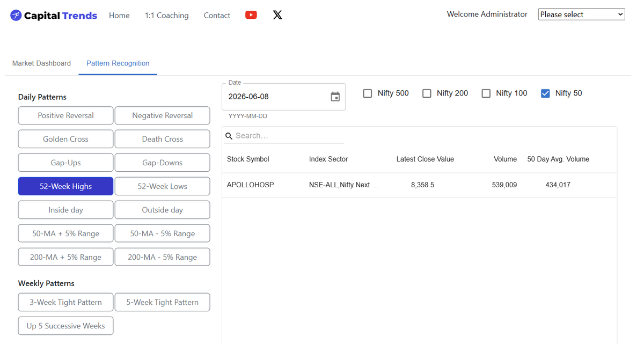The height and width of the screenshot is (344, 644).
Task: Choose 50-MA - 5% Range
Action: 163,233
